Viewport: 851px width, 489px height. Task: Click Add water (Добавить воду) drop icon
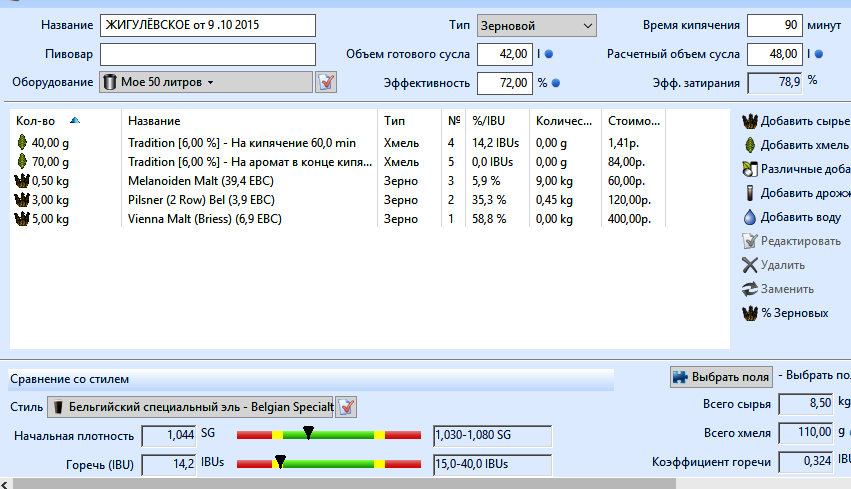[750, 217]
